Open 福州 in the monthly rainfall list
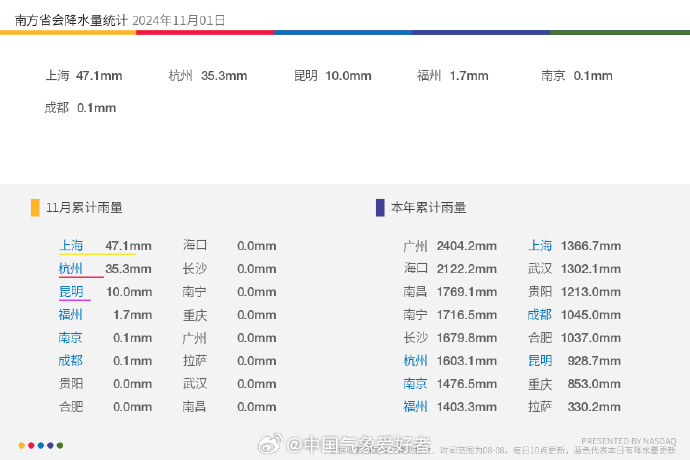Viewport: 690px width, 460px height. [71, 314]
